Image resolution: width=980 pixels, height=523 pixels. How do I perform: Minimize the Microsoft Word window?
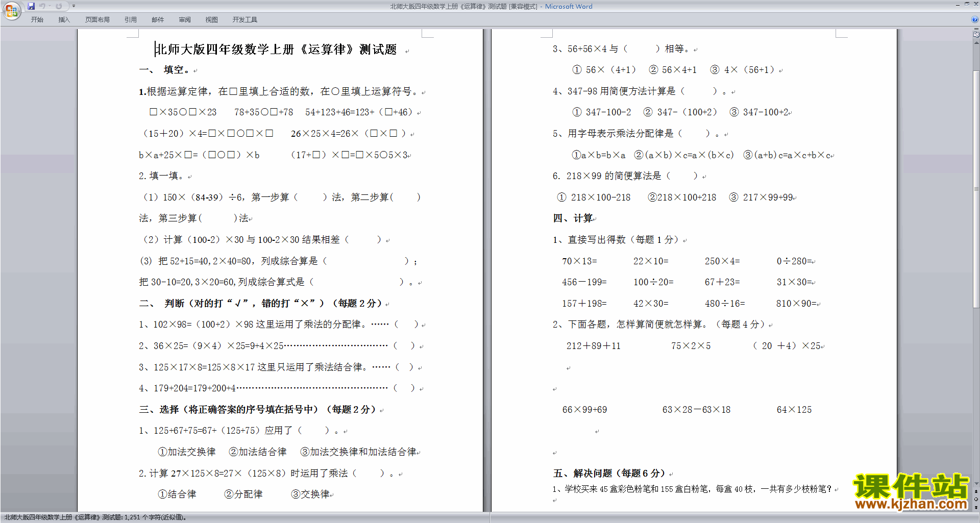[x=958, y=5]
